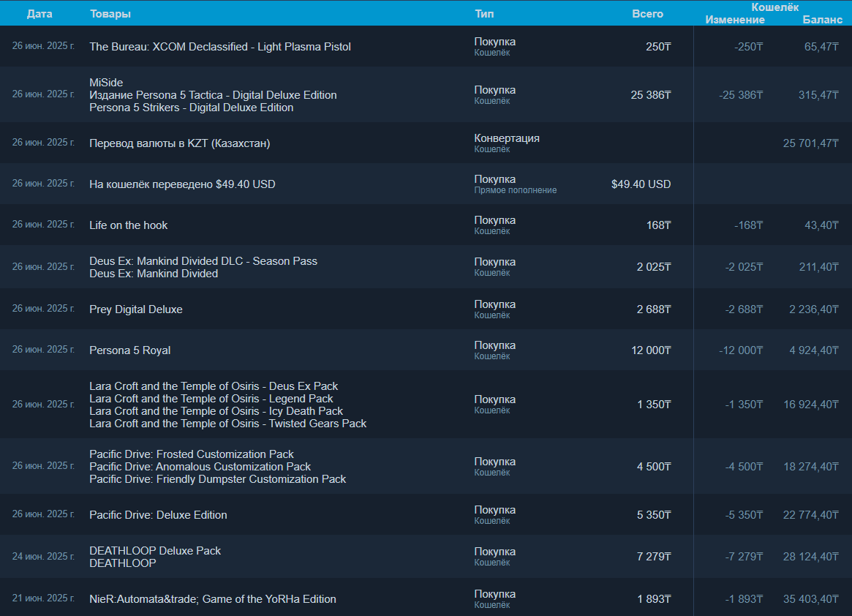Viewport: 852px width, 616px height.
Task: Click the 'Тип' column header
Action: pyautogui.click(x=484, y=14)
